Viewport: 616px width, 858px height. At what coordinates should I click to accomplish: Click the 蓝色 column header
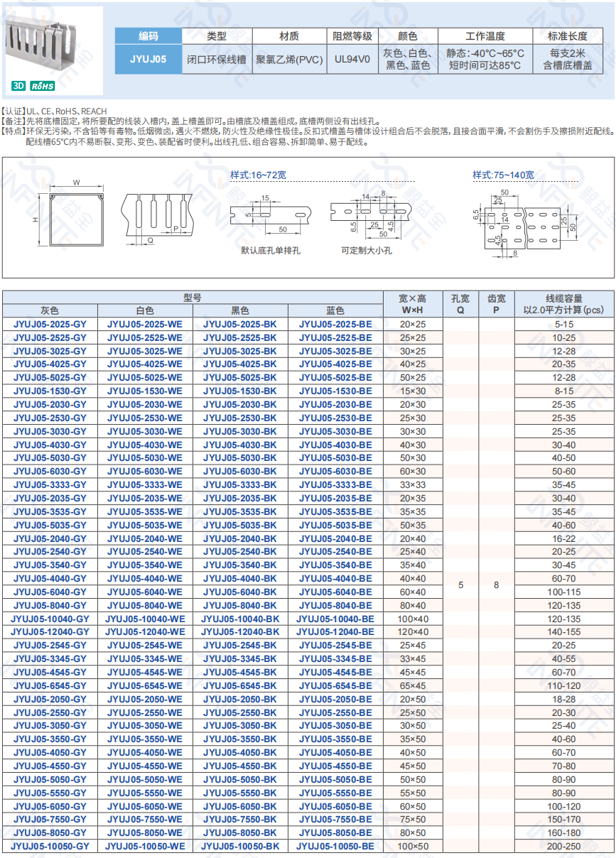point(335,310)
